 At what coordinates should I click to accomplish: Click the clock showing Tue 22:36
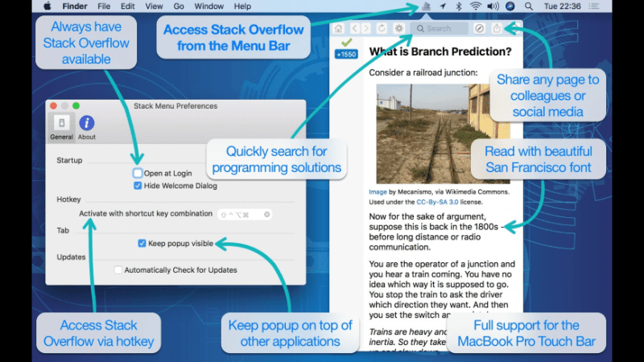562,6
